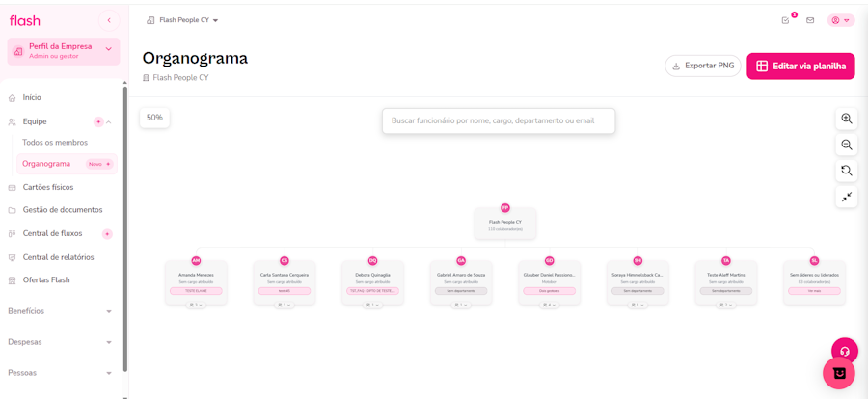The height and width of the screenshot is (399, 868).
Task: Expand Teste Aleff Martins's 2 subordinates
Action: (x=725, y=305)
